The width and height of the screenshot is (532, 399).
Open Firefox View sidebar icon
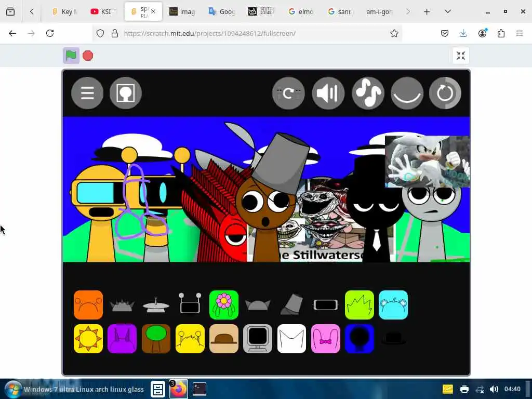point(10,11)
